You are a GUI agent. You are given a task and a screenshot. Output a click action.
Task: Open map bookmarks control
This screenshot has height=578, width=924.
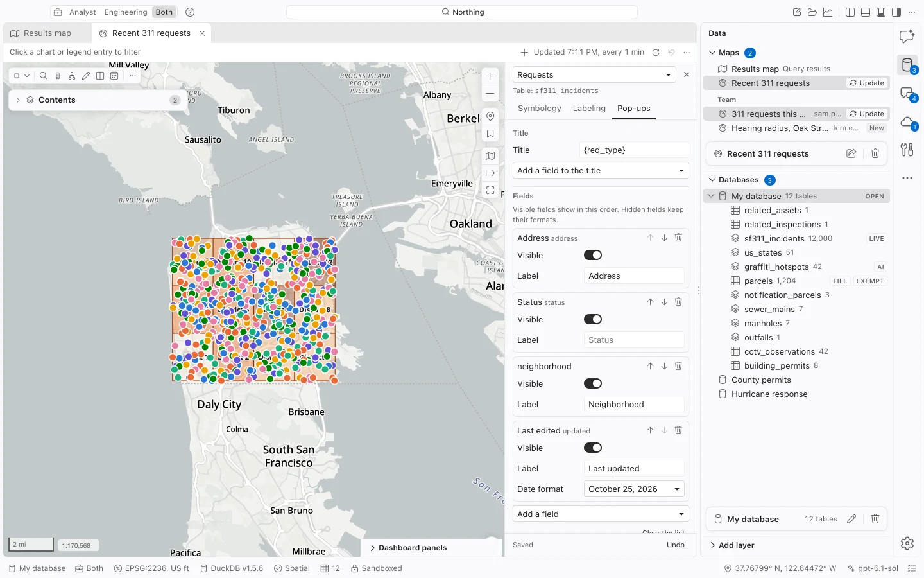click(x=490, y=134)
